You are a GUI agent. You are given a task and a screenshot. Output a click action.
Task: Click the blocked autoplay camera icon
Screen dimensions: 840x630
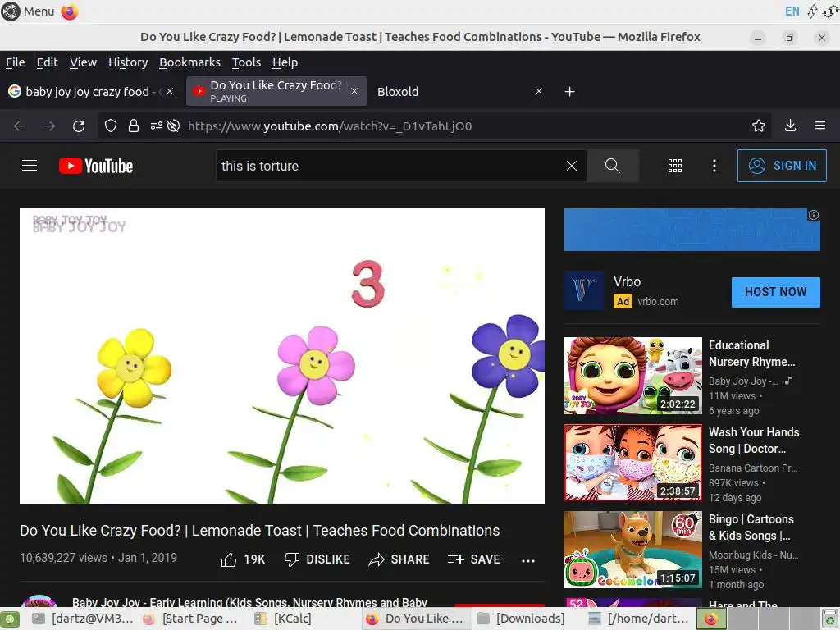173,126
